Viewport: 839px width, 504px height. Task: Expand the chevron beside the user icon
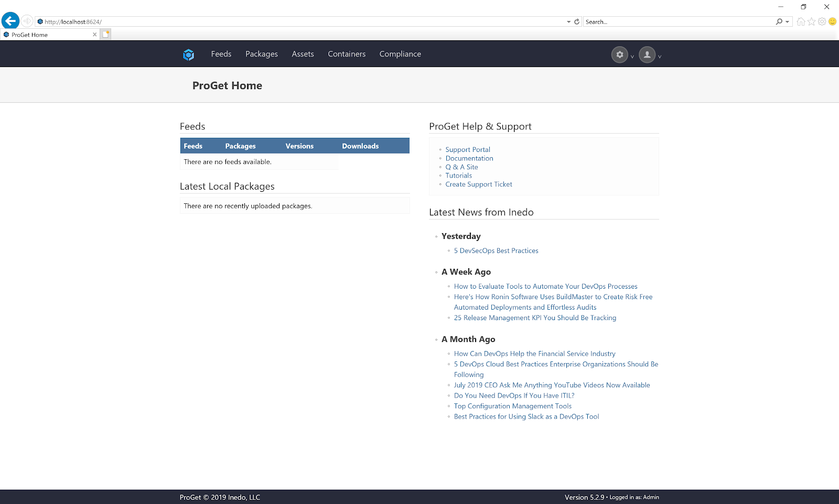(660, 57)
